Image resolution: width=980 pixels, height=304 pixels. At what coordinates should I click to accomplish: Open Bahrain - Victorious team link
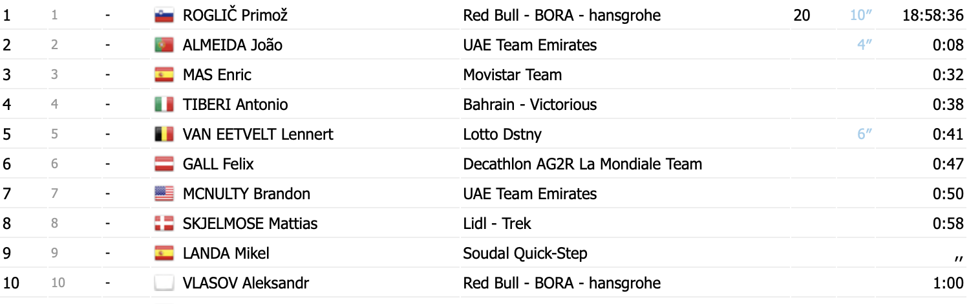coord(530,105)
